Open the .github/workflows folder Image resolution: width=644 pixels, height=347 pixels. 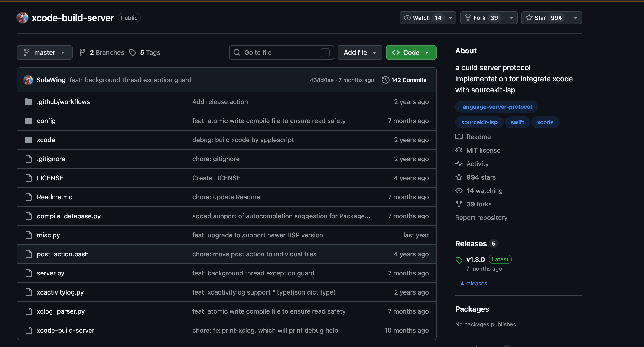(x=63, y=102)
